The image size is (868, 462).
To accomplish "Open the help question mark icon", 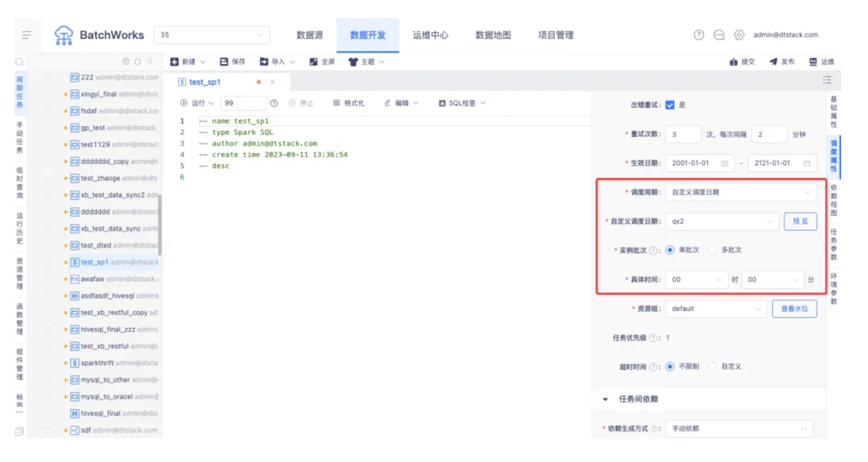I will [x=699, y=35].
